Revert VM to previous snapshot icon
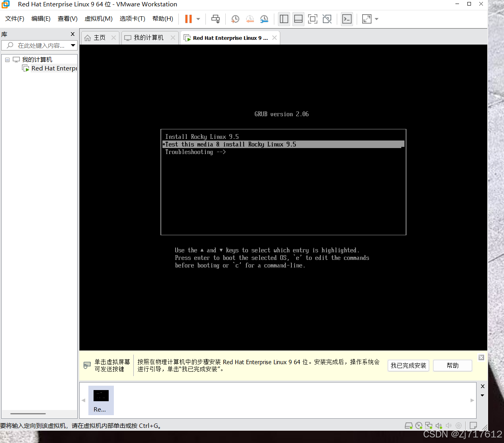 click(250, 19)
